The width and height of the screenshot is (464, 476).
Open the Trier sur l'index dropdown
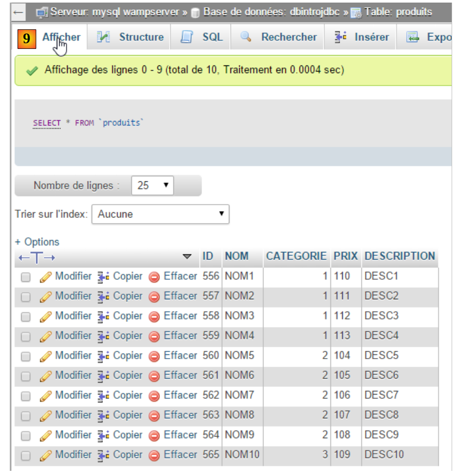(160, 214)
